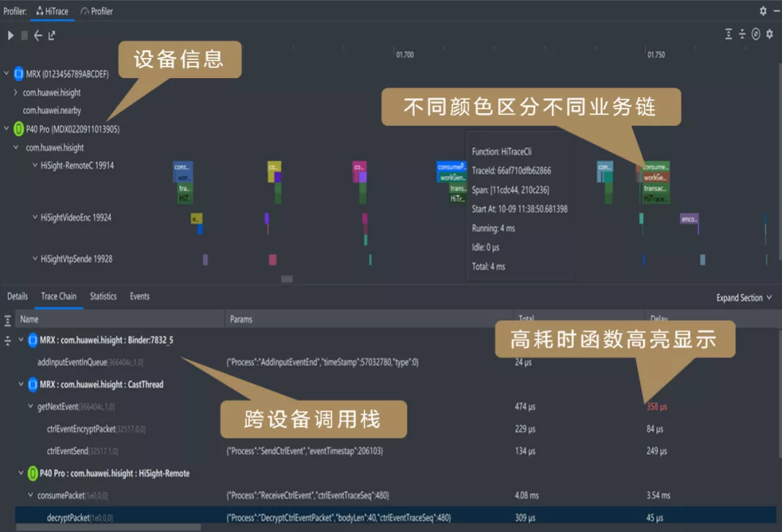
Task: Click the blue consumeP... trace block
Action: tap(451, 166)
